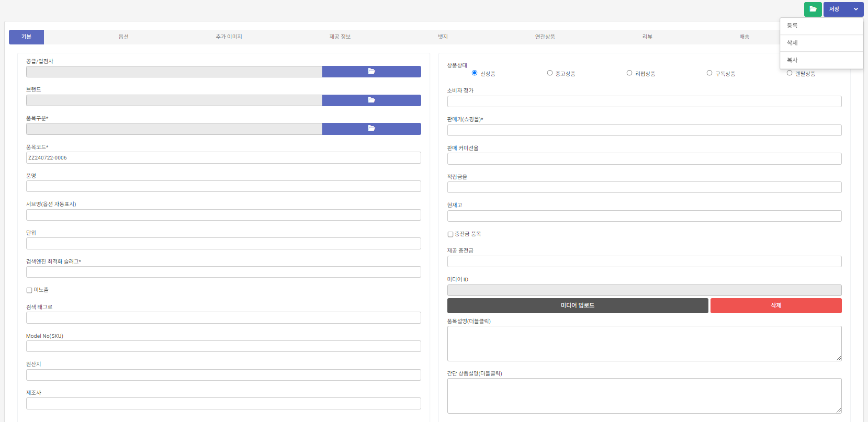Click the 간단 상품설명(더블클릭) text area
868x422 pixels.
(x=645, y=396)
